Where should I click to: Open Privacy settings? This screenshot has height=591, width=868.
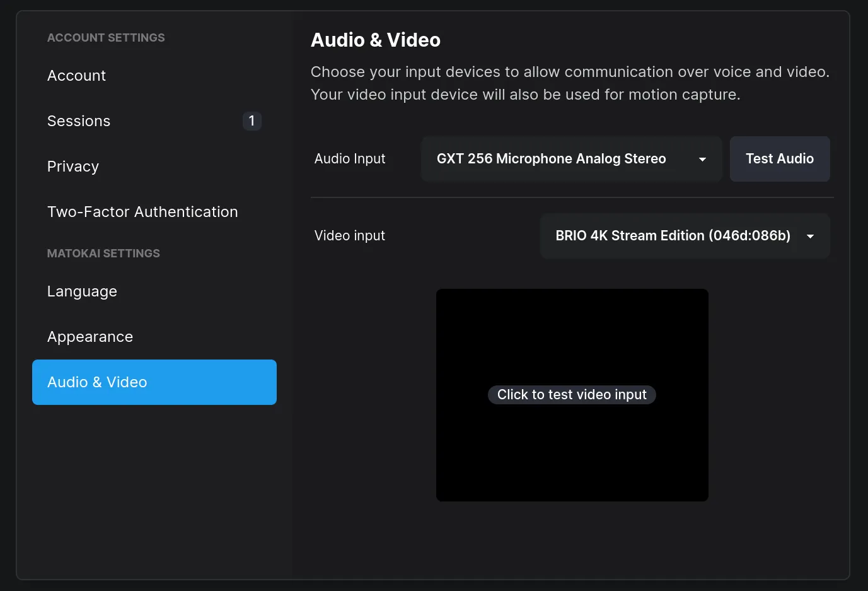click(x=154, y=167)
